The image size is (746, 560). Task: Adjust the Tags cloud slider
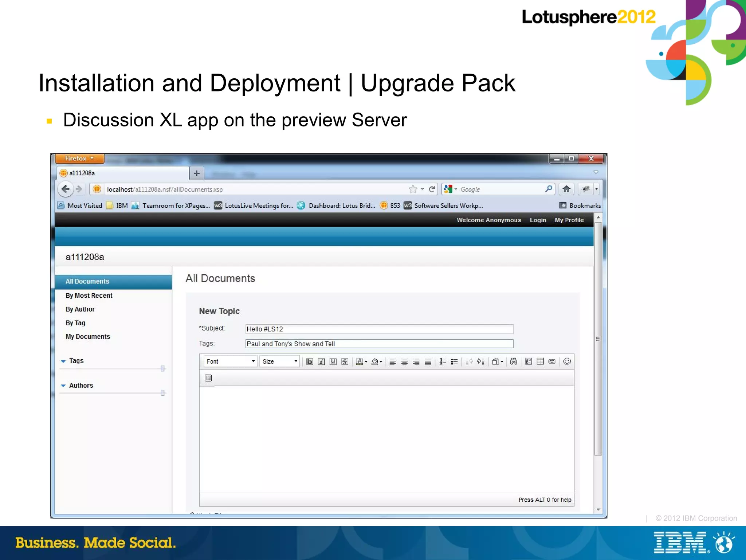[x=162, y=369]
